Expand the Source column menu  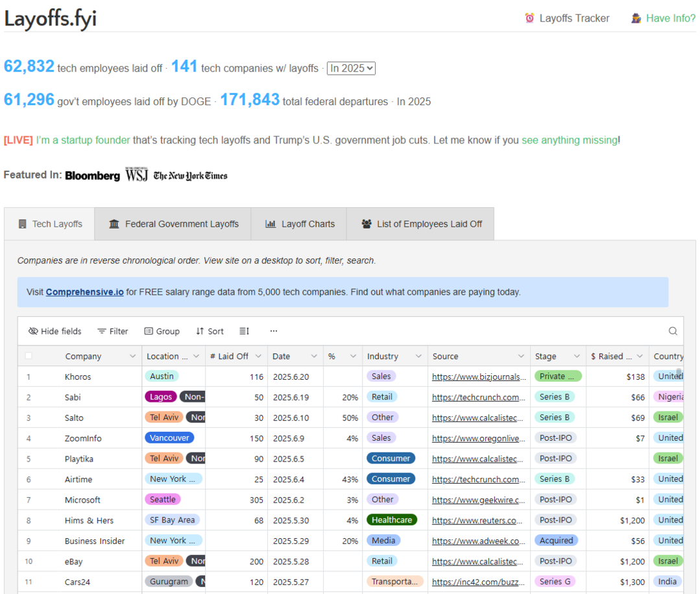521,356
